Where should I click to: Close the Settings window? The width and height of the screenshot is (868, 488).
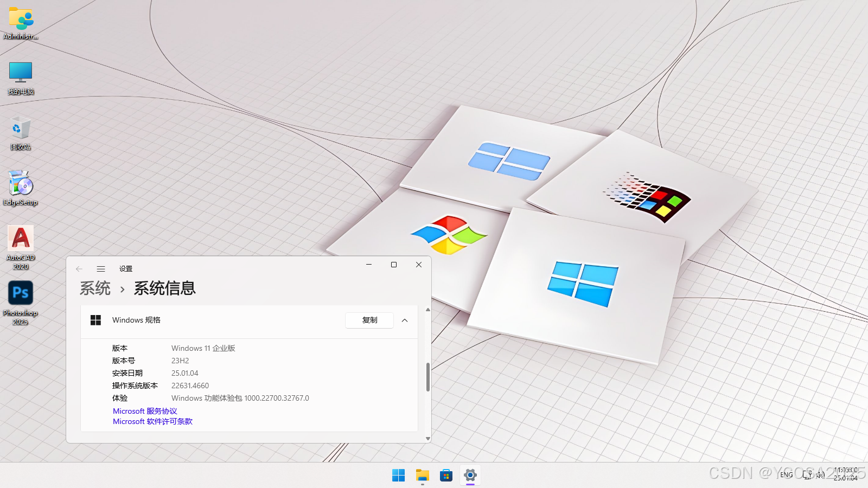(x=419, y=265)
